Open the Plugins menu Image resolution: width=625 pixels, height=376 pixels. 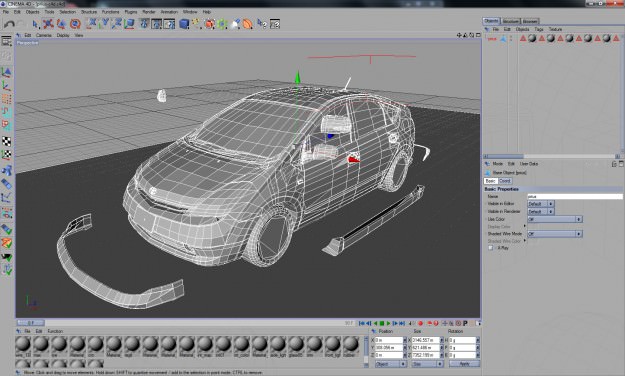click(x=131, y=12)
